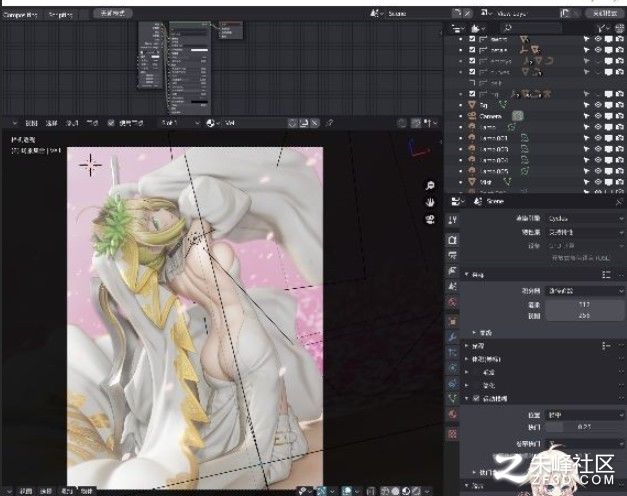Image resolution: width=627 pixels, height=496 pixels.
Task: Open the Material properties tab
Action: pyautogui.click(x=453, y=414)
